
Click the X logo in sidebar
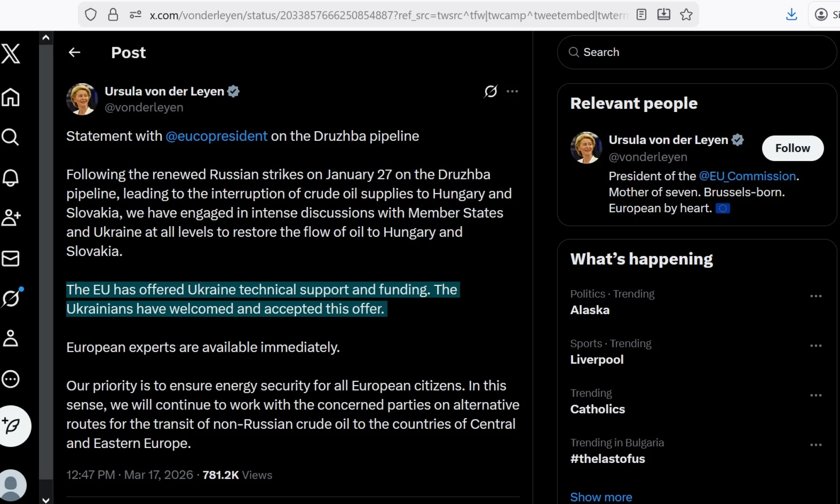(11, 54)
